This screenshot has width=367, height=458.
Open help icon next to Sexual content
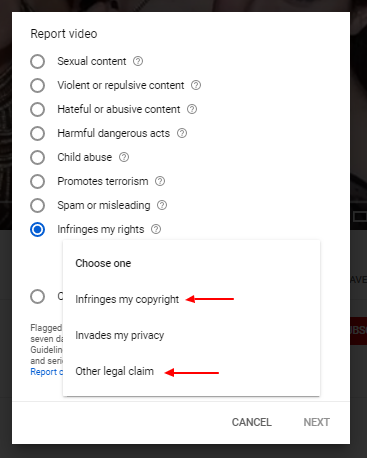pyautogui.click(x=138, y=61)
